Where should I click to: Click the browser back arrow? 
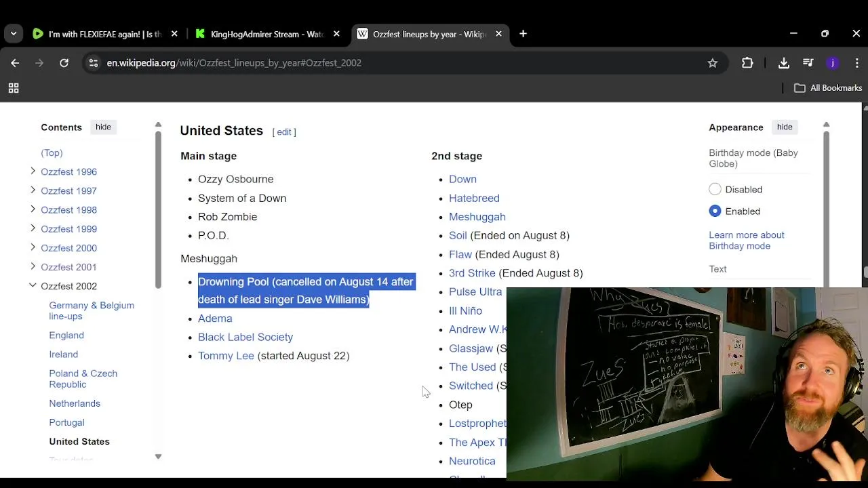pyautogui.click(x=15, y=63)
